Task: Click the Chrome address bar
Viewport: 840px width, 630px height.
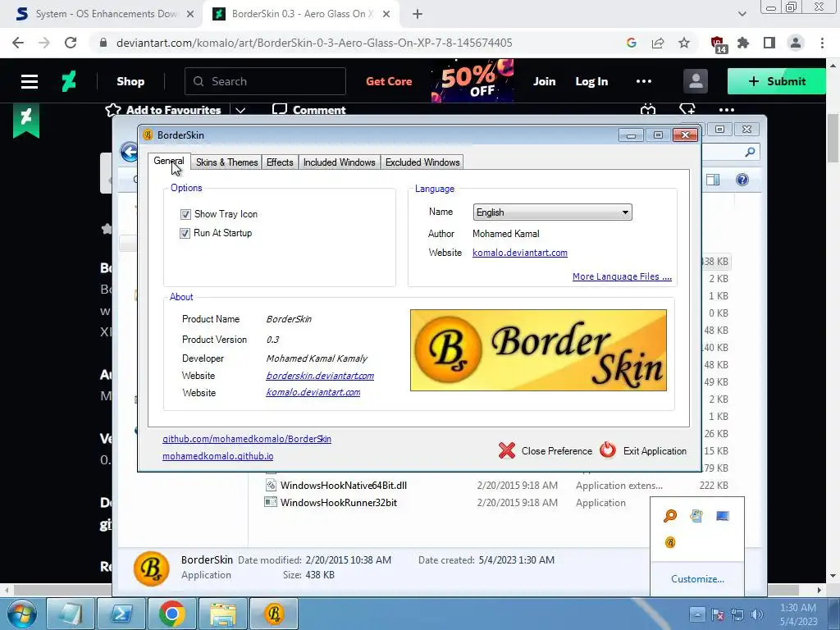Action: click(x=314, y=43)
